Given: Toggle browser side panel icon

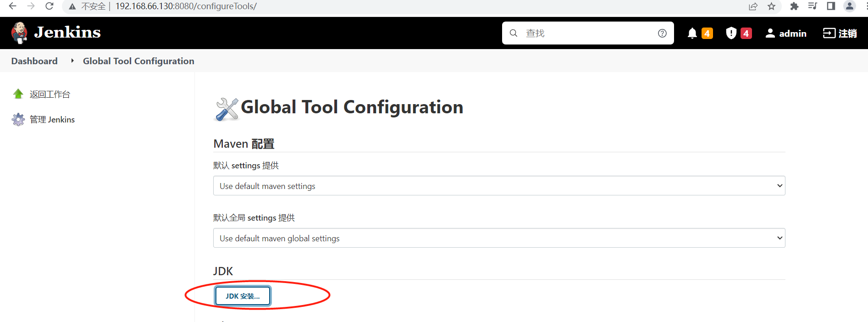Looking at the screenshot, I should (x=831, y=6).
